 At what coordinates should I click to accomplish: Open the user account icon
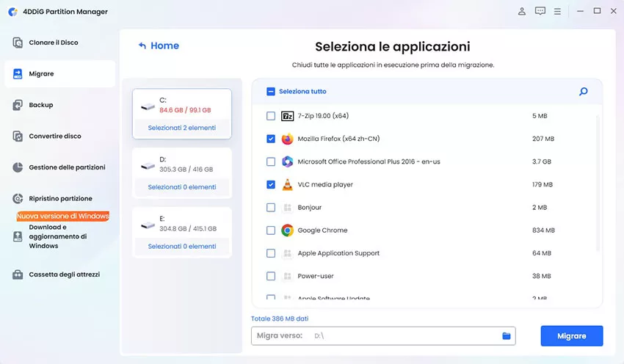522,11
